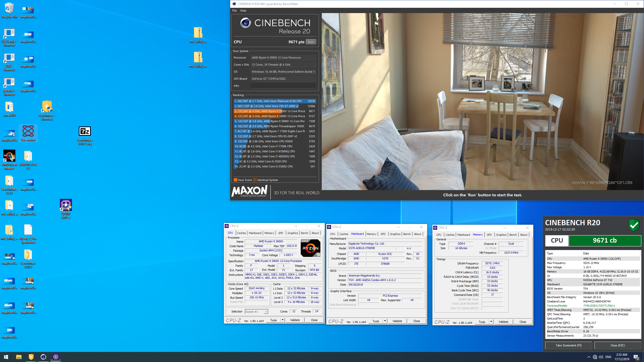Open the tune0819 folder icon

[x=9, y=109]
